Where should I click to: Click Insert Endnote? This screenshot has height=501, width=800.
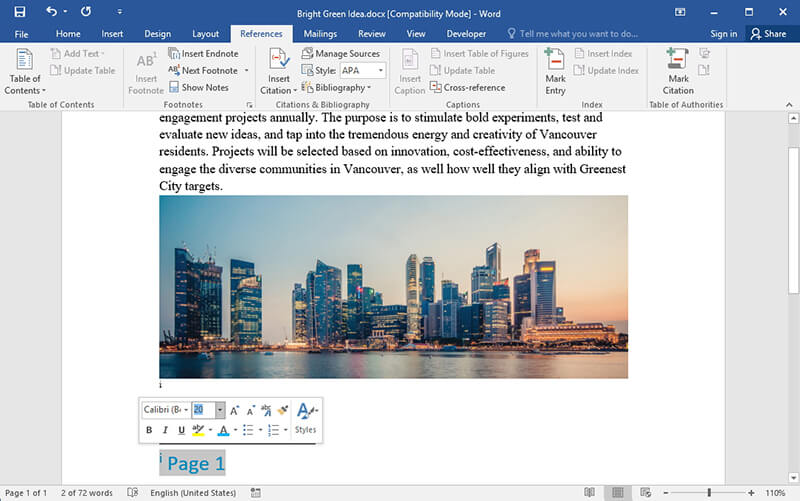204,53
